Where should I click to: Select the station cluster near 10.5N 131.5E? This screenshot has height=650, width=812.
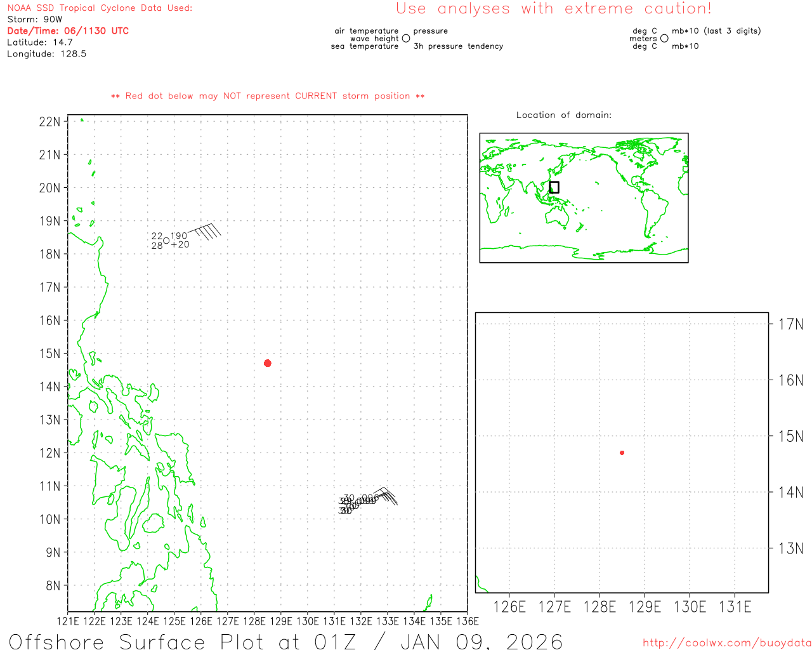pyautogui.click(x=355, y=504)
